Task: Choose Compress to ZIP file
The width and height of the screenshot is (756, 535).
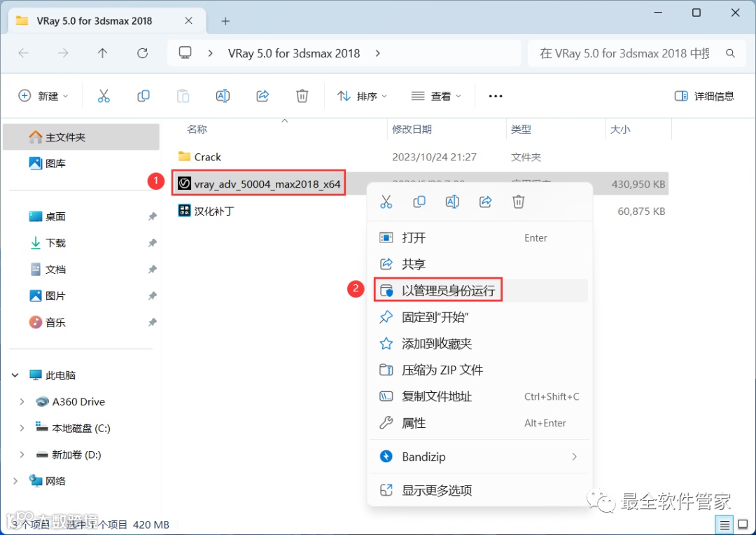Action: 481,370
